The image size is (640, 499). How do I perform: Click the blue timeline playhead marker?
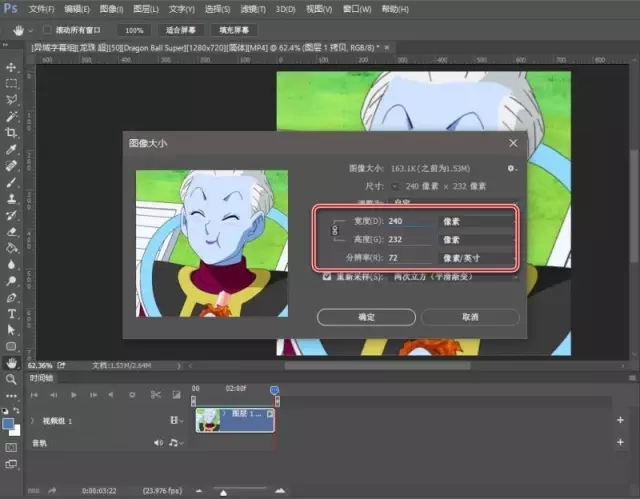[274, 390]
